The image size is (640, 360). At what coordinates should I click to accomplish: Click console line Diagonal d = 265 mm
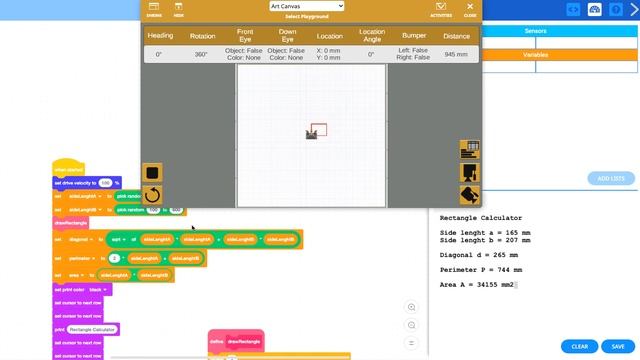[x=479, y=255]
